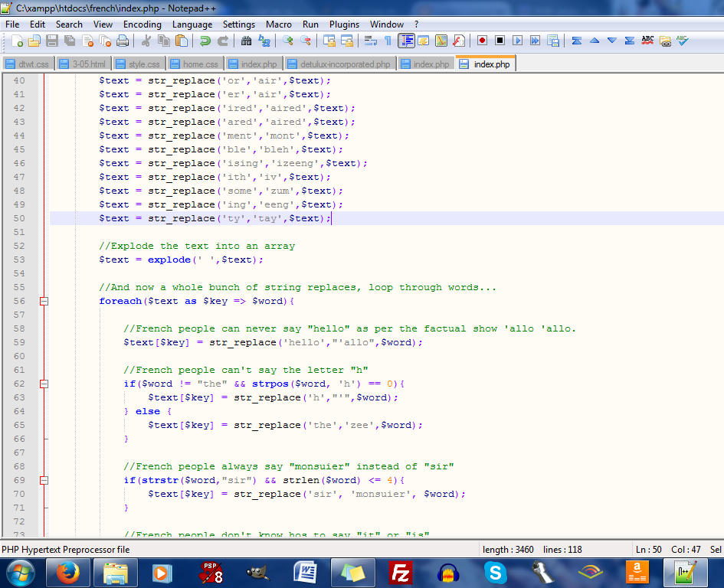The image size is (724, 588).
Task: Go to the previous difference with the up arrow
Action: 595,41
